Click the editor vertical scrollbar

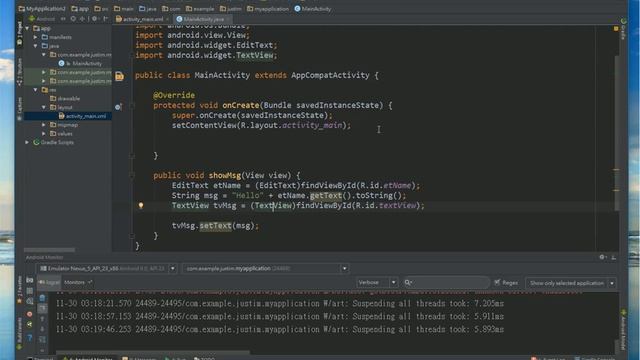click(617, 133)
